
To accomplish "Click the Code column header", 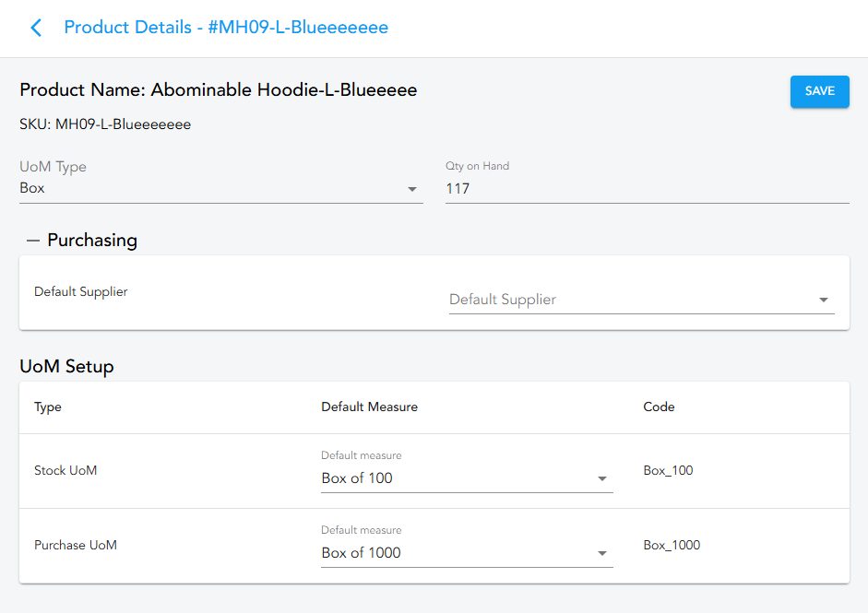I will click(659, 407).
